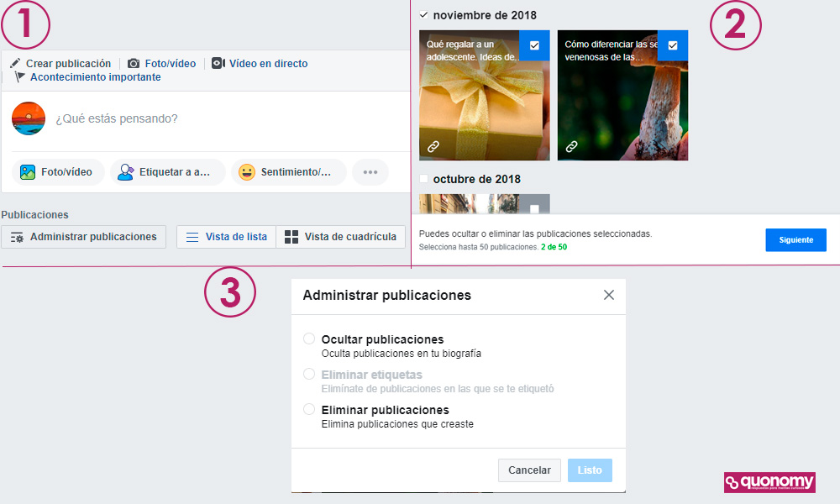Click the live video camera icon
This screenshot has height=504, width=840.
click(218, 63)
